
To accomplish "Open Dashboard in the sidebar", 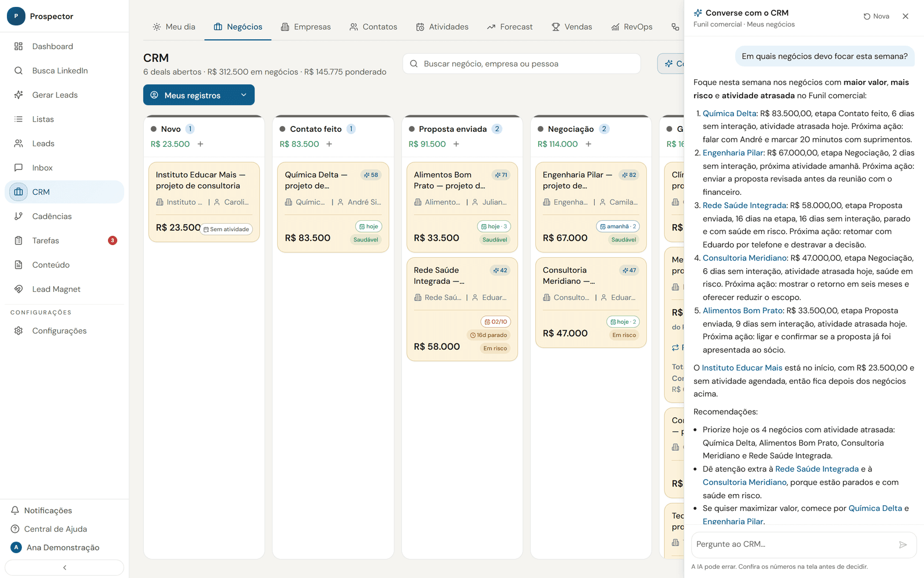I will coord(64,46).
